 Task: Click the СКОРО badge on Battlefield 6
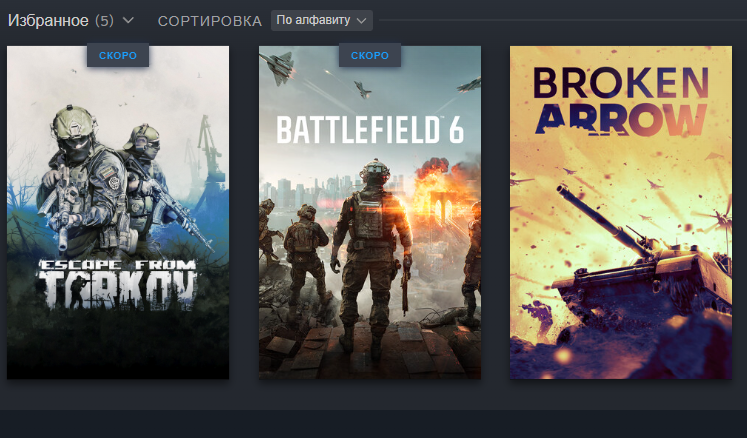click(x=370, y=55)
